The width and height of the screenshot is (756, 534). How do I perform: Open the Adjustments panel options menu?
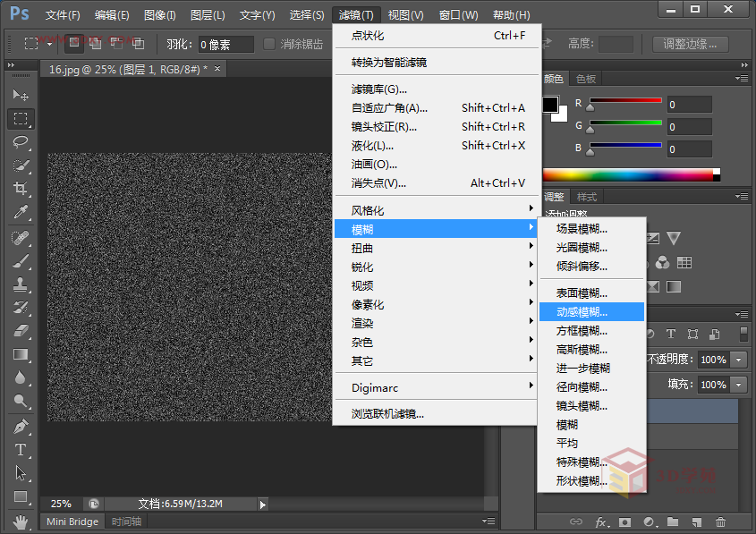point(742,196)
